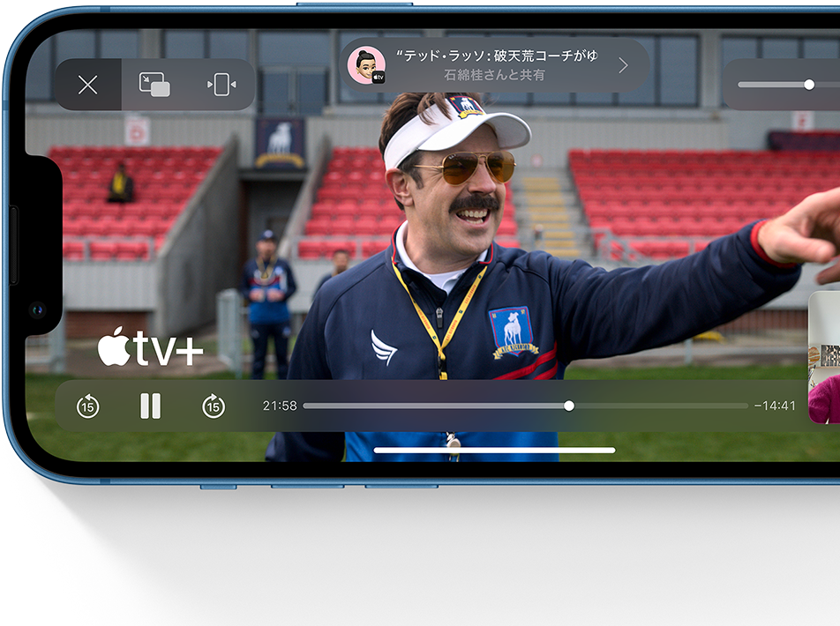Expand SharePlay details with the chevron arrow
This screenshot has height=626, width=840.
pos(623,65)
